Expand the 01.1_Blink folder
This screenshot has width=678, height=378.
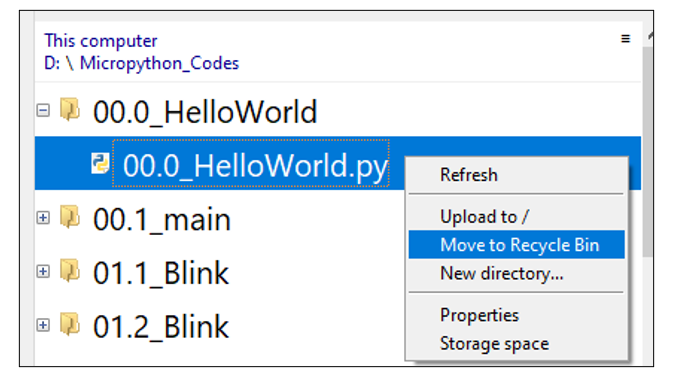(43, 271)
